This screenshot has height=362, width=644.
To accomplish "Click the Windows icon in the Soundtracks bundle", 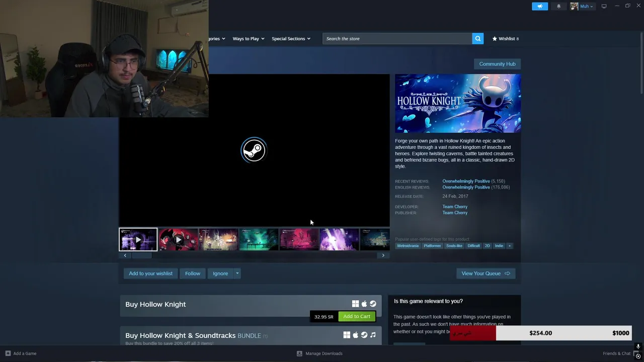I will click(347, 335).
